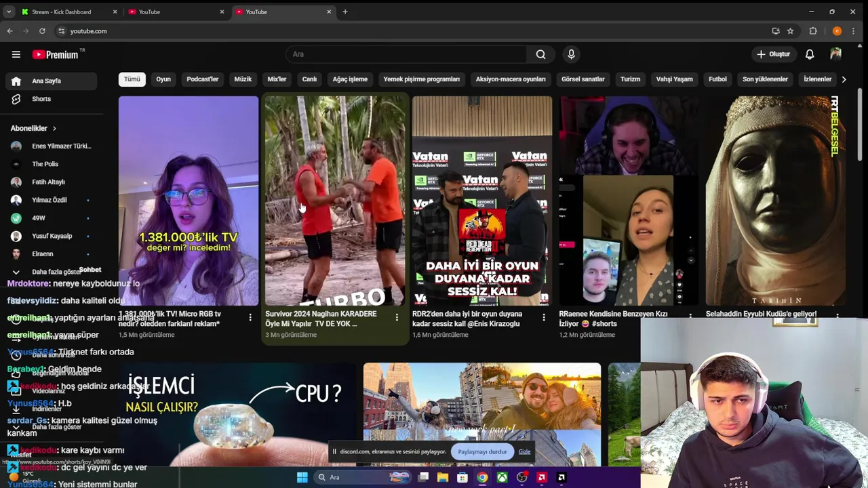Open Chrome three-dot menu

[853, 31]
